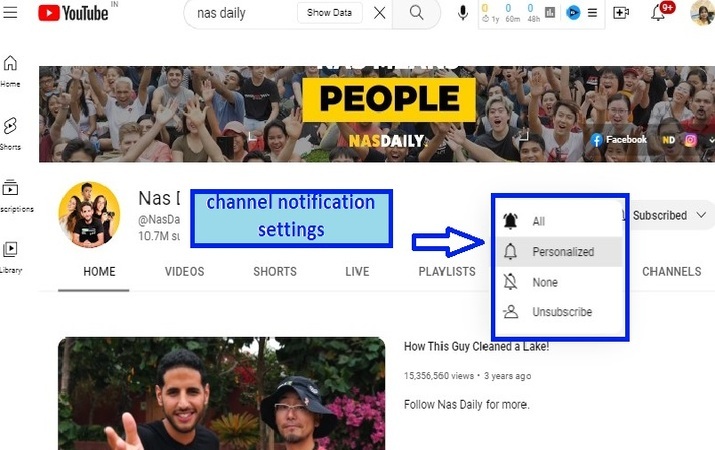This screenshot has width=715, height=450.
Task: Open Shorts in the sidebar
Action: pyautogui.click(x=10, y=134)
